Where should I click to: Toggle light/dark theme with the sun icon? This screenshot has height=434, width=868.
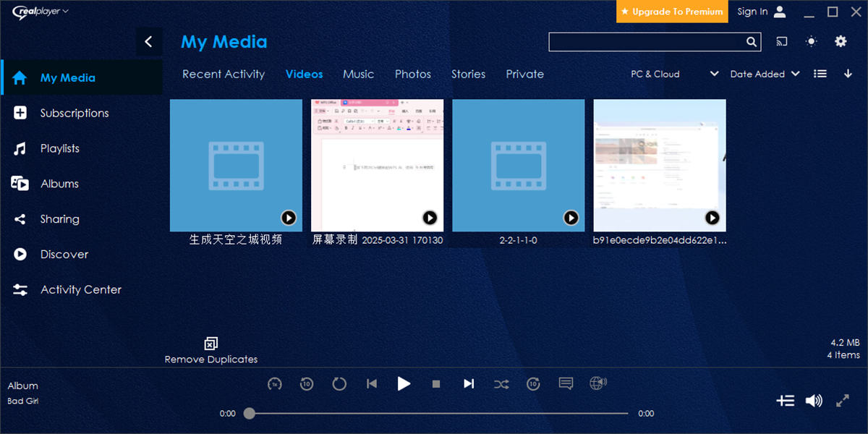click(x=811, y=42)
